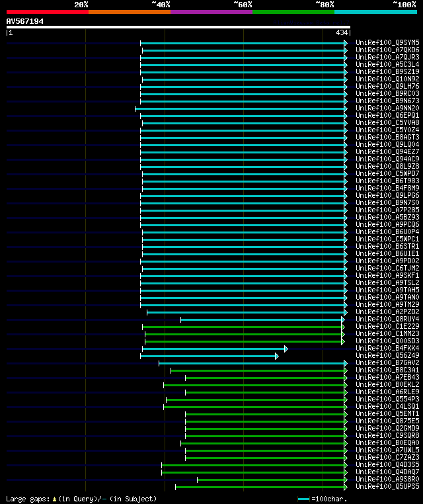Click the purple ~60% legend color bar
Screen dimensions: 423x504
pos(211,12)
